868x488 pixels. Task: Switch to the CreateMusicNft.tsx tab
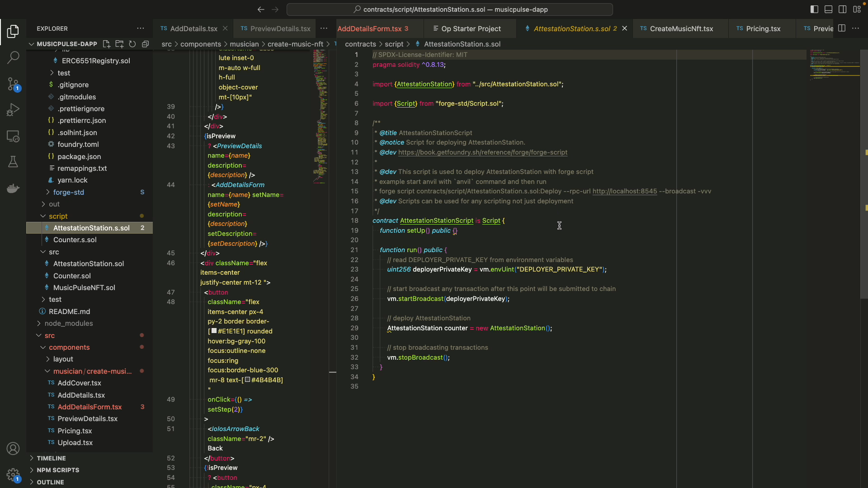(681, 28)
